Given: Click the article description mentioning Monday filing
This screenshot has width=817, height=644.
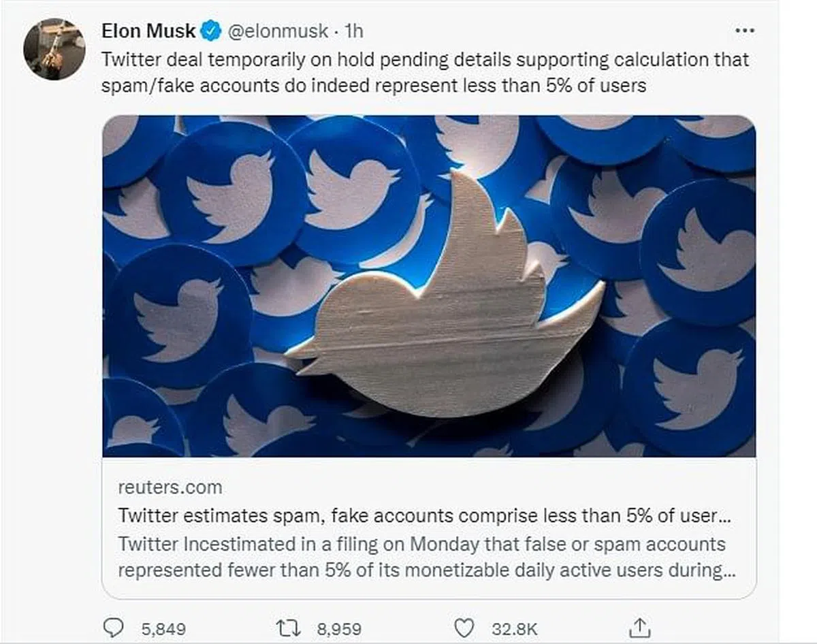Looking at the screenshot, I should pos(421,545).
